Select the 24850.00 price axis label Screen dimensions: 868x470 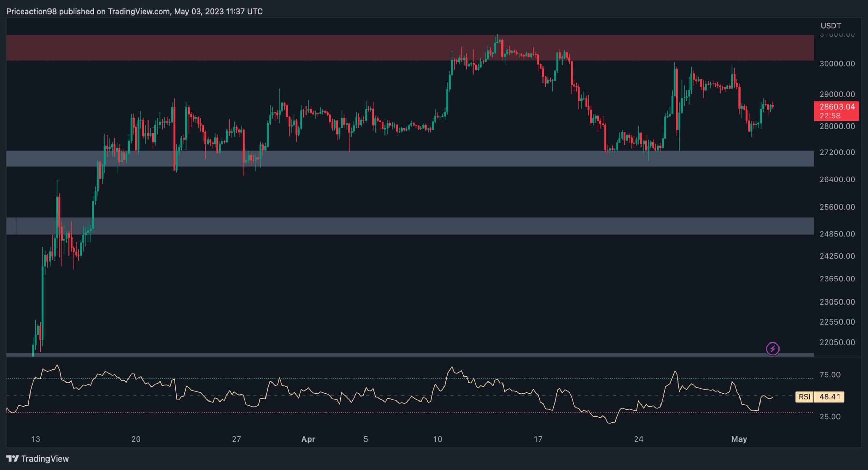pyautogui.click(x=837, y=234)
